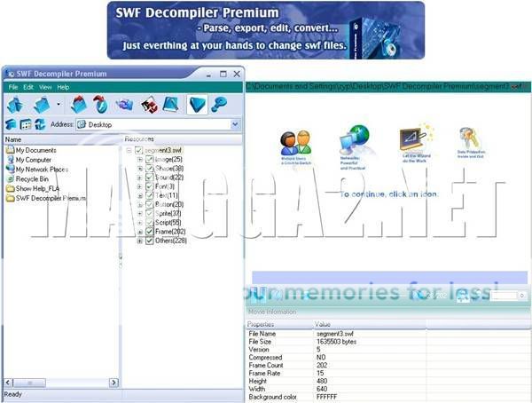Select the My Documents folder icon
Image resolution: width=532 pixels, height=403 pixels.
pyautogui.click(x=10, y=150)
